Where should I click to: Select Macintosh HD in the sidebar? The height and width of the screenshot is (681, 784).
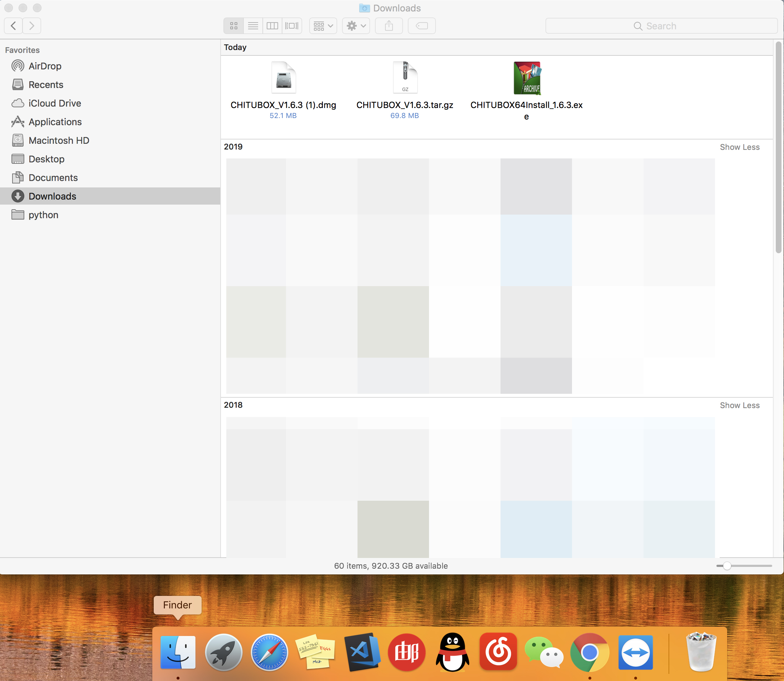pos(110,141)
